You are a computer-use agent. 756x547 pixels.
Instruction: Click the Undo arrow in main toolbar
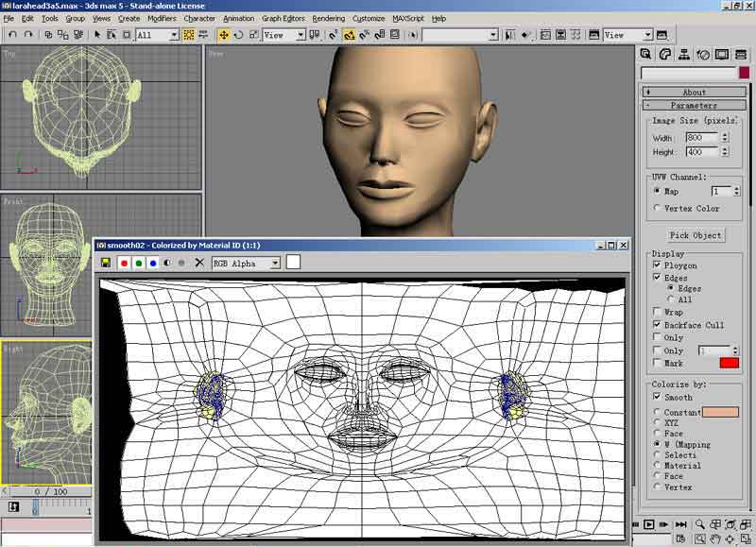(x=11, y=35)
